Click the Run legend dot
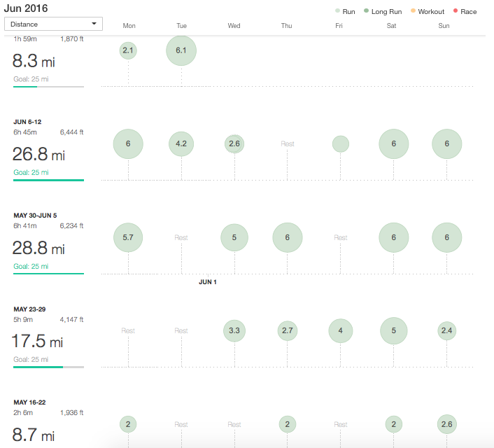Screen dimensions: 494x448 338,12
